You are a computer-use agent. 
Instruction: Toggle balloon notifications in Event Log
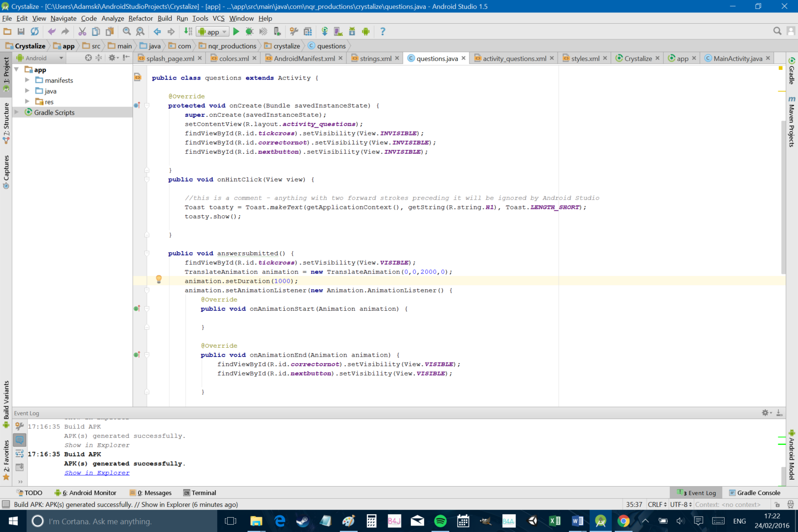(20, 440)
